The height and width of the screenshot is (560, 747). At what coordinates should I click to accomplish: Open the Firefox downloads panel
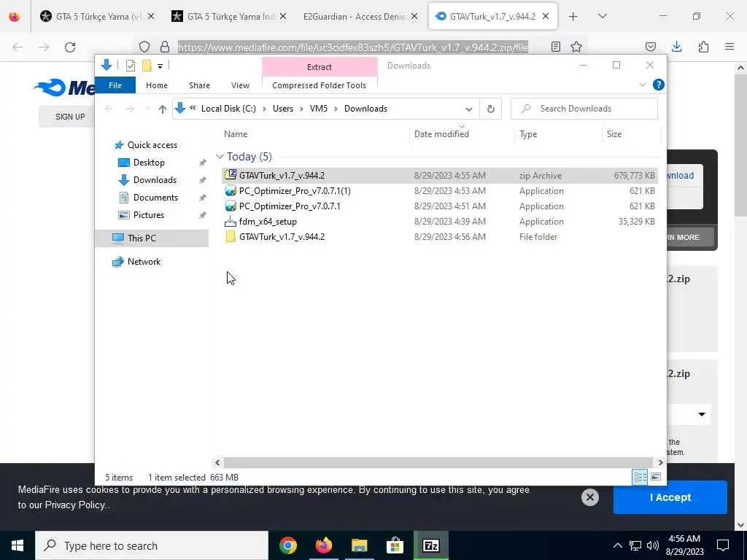677,47
